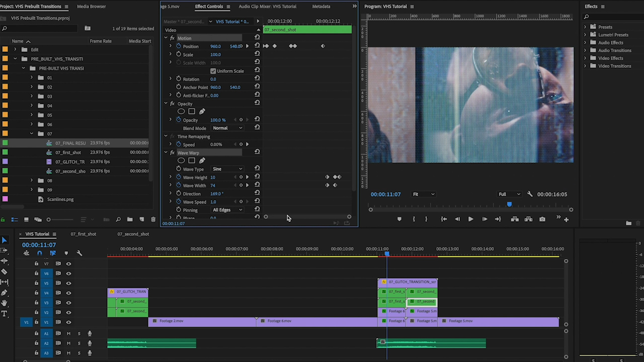Toggle timeline Snap magnet icon
Image resolution: width=644 pixels, height=362 pixels.
coord(39,253)
